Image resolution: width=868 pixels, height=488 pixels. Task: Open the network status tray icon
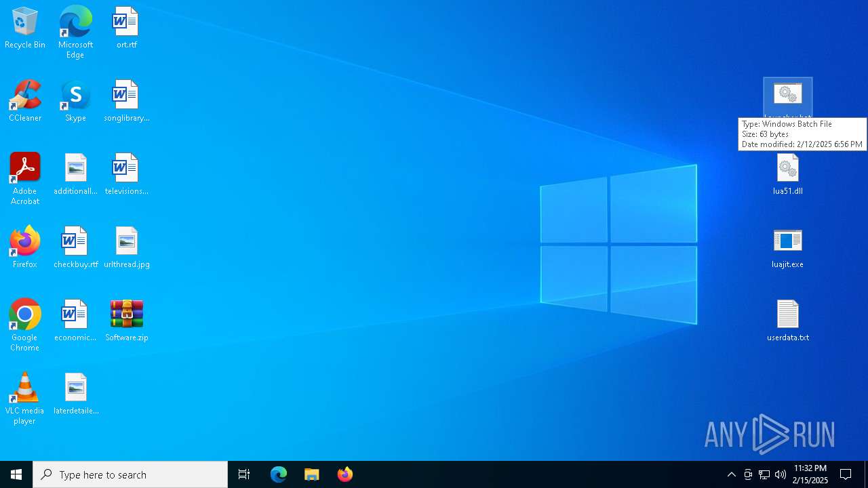764,474
